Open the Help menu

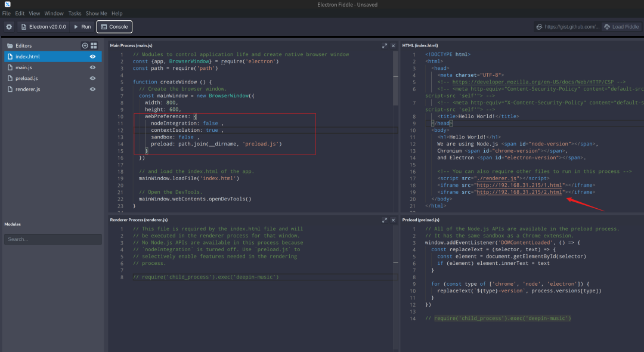[x=117, y=14]
